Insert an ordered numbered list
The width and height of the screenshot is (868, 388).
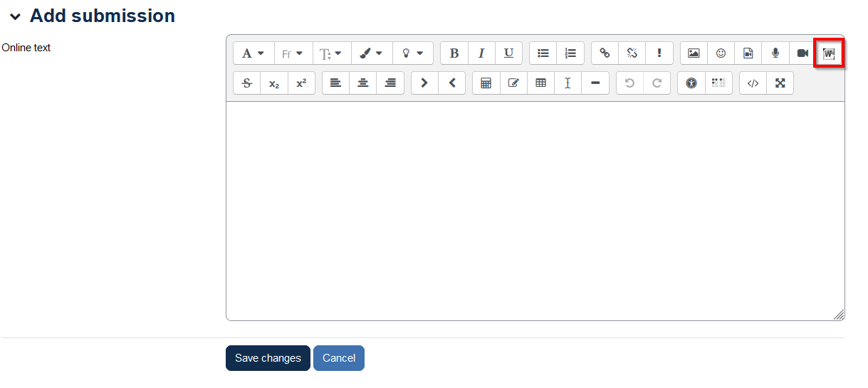click(x=570, y=53)
